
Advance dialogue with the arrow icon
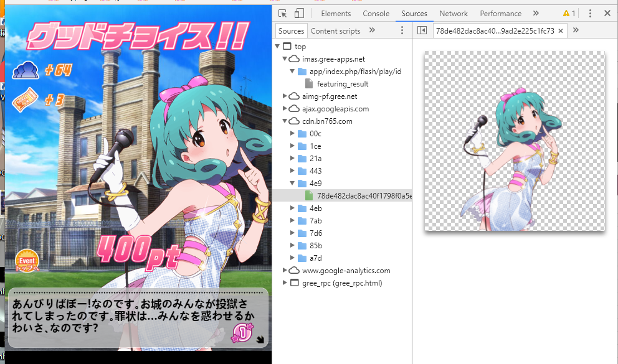coord(260,339)
